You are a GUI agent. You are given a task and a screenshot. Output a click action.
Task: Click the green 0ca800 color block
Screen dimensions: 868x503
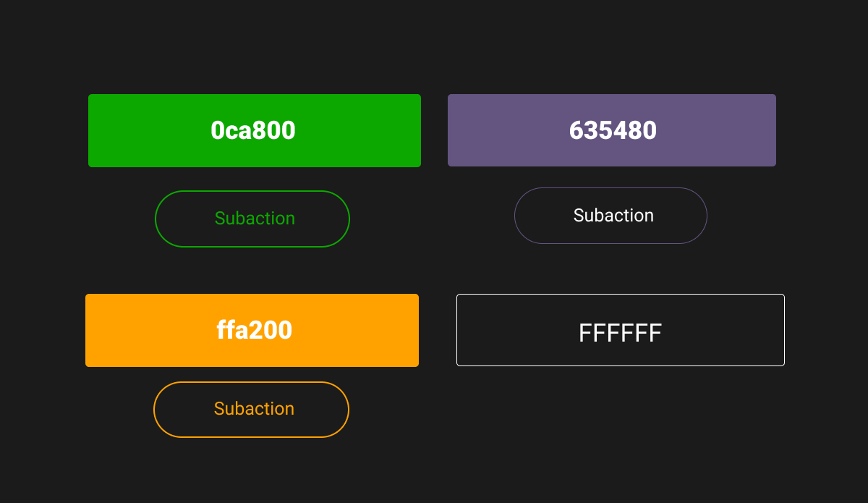click(255, 130)
